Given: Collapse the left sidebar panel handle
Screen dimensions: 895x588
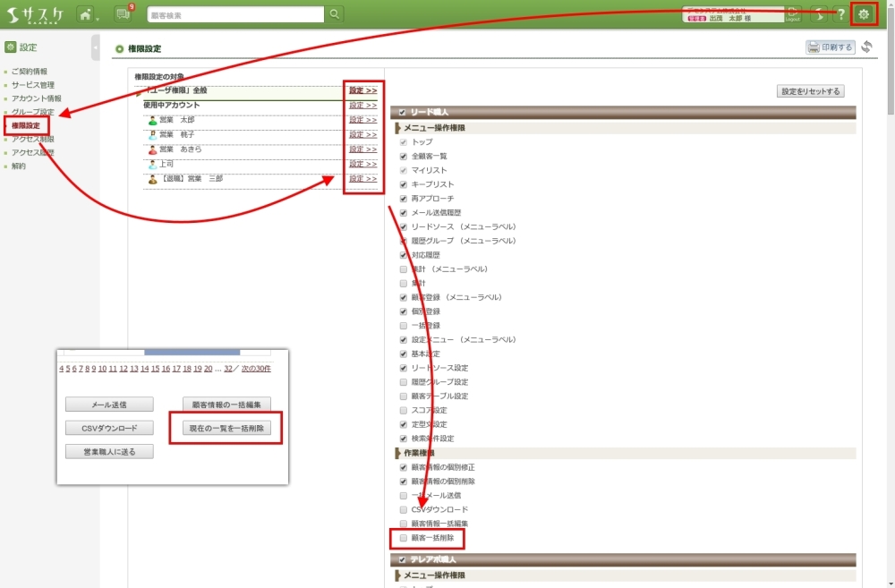Looking at the screenshot, I should click(x=96, y=47).
